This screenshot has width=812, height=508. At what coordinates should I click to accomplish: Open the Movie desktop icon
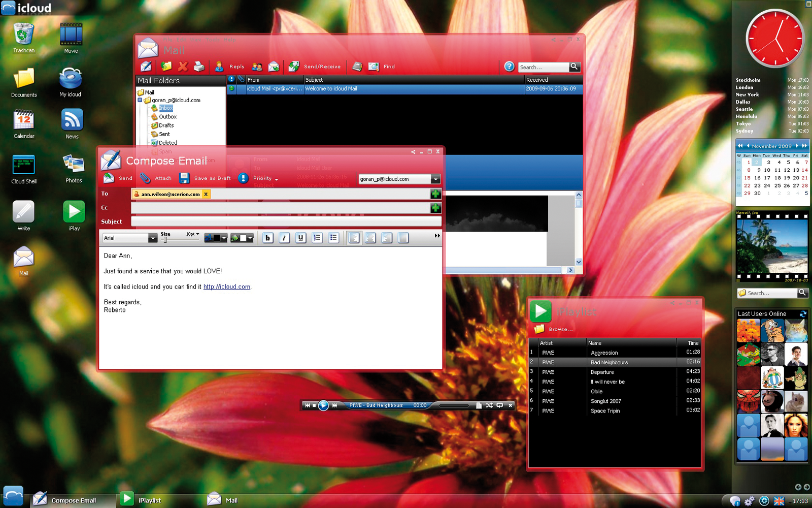tap(71, 38)
